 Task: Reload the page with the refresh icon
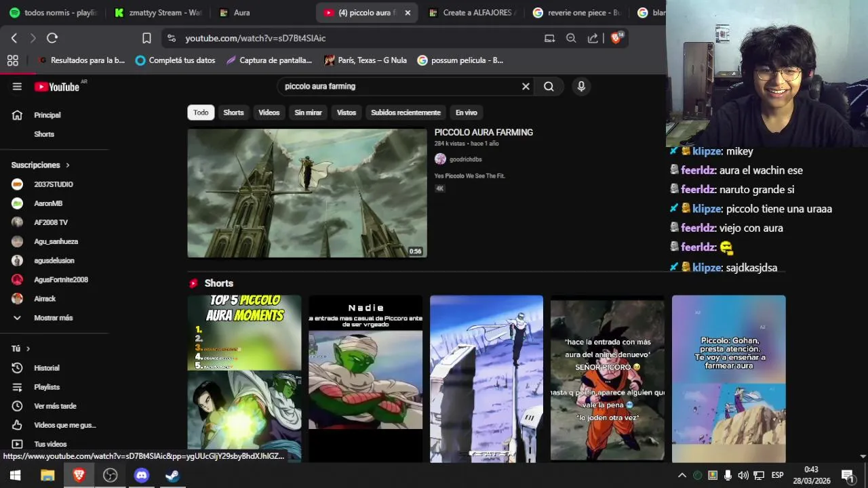tap(52, 39)
